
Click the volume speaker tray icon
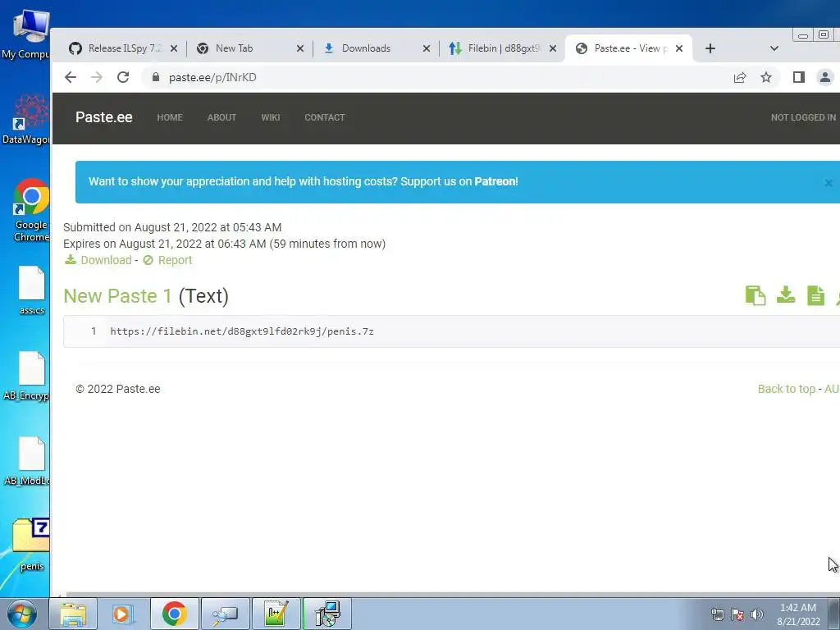(756, 614)
